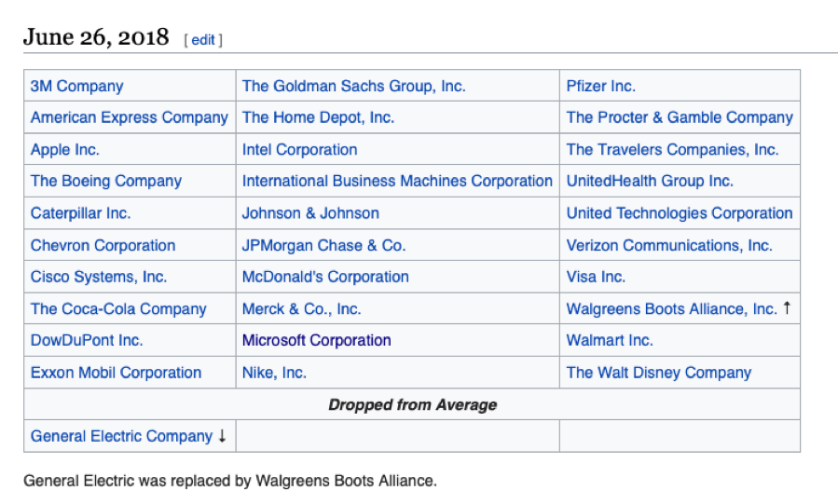Screen dimensions: 838x504
Task: Open the 3M Company link
Action: pyautogui.click(x=76, y=86)
